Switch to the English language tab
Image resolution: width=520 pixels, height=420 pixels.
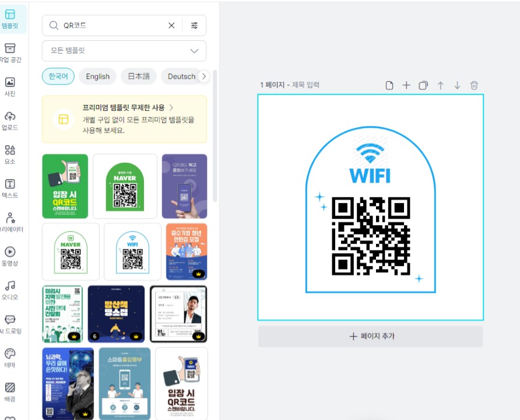pos(97,76)
